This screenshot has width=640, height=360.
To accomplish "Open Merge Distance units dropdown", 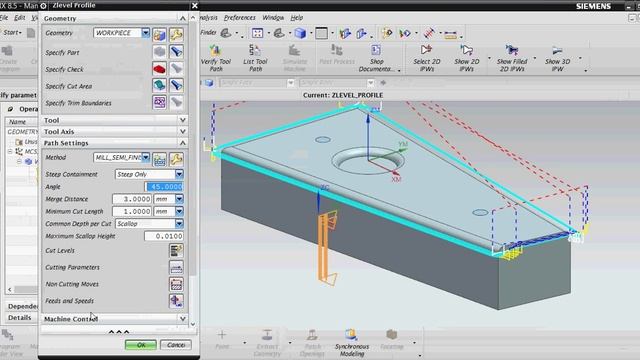I will click(x=179, y=199).
